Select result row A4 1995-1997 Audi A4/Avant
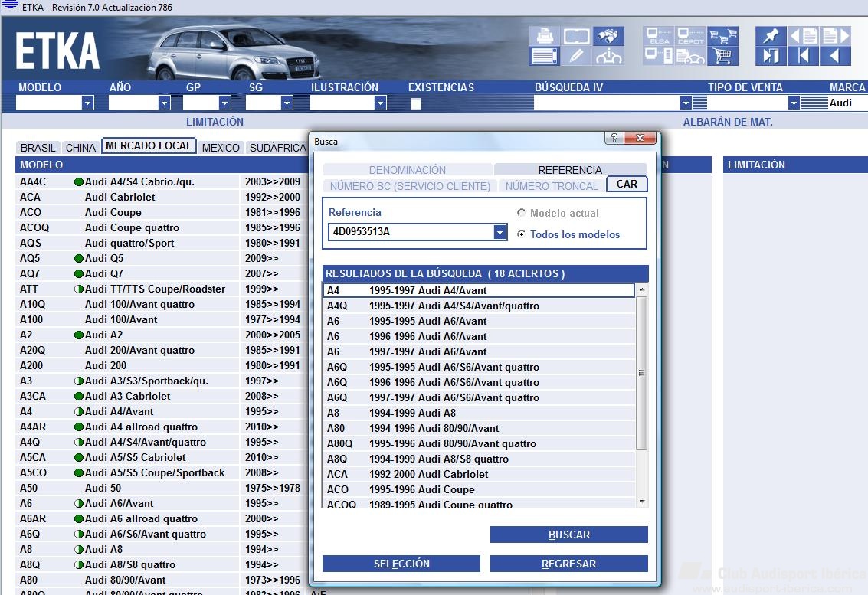 point(479,290)
